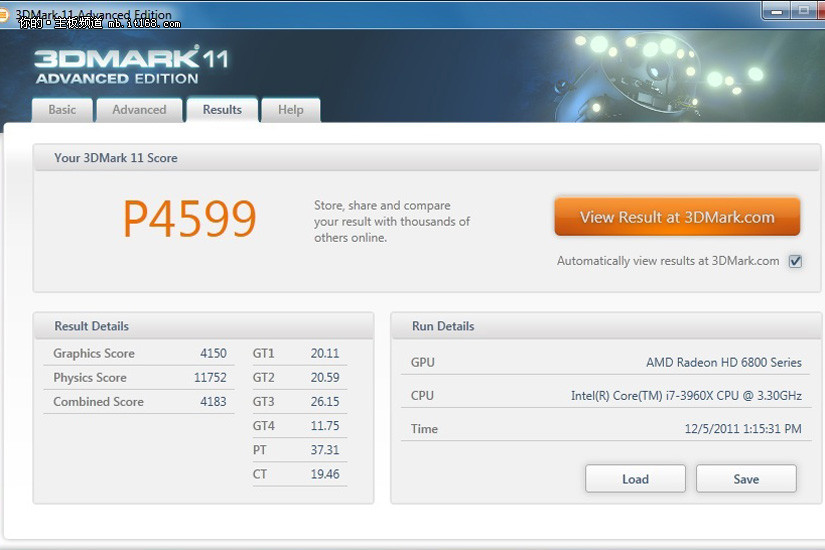Click the 3DMark 11 Advanced Edition logo

(x=131, y=65)
